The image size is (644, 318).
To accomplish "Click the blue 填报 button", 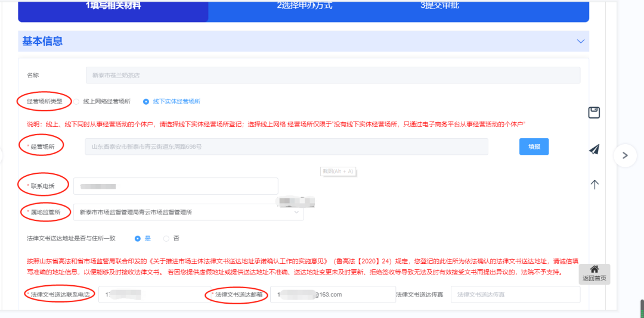I will (x=534, y=146).
